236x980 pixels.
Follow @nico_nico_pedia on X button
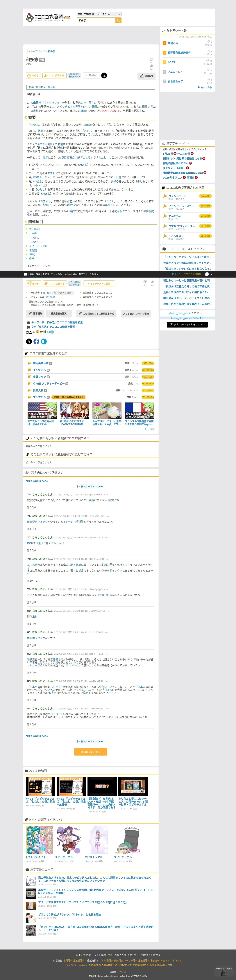[187, 325]
